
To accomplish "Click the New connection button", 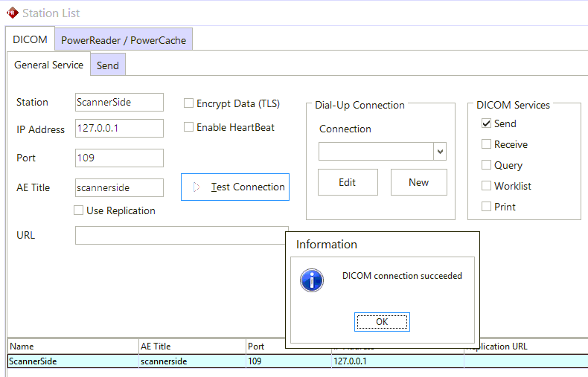I will pos(418,182).
